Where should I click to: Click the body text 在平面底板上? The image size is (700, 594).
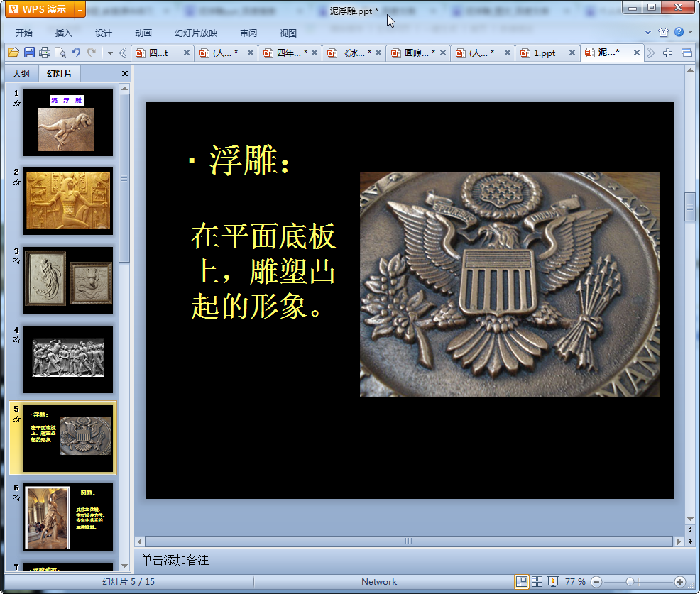(x=263, y=271)
